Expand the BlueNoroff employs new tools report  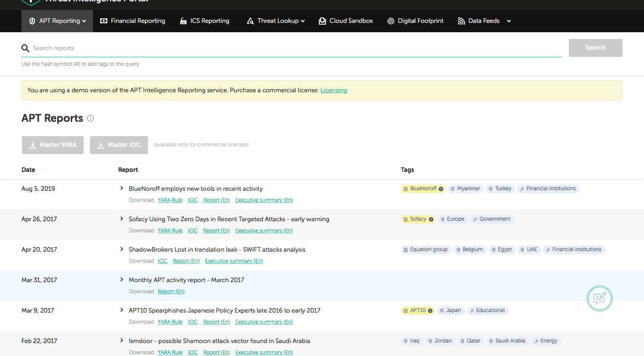122,189
